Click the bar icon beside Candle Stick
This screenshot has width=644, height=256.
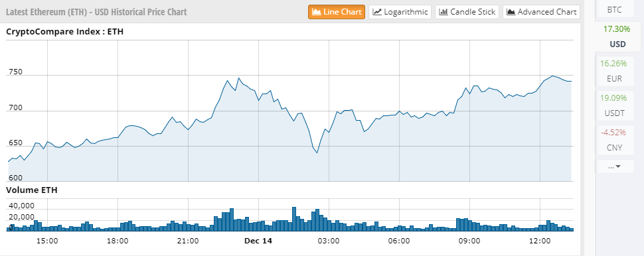pyautogui.click(x=443, y=12)
